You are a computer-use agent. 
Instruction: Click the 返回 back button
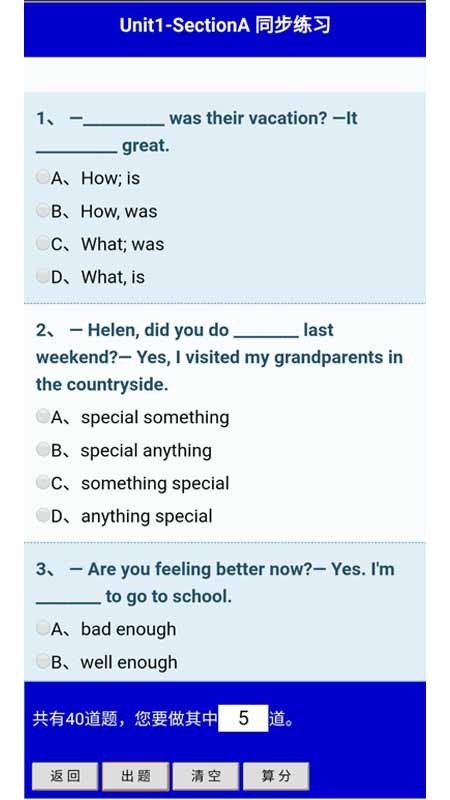click(65, 776)
